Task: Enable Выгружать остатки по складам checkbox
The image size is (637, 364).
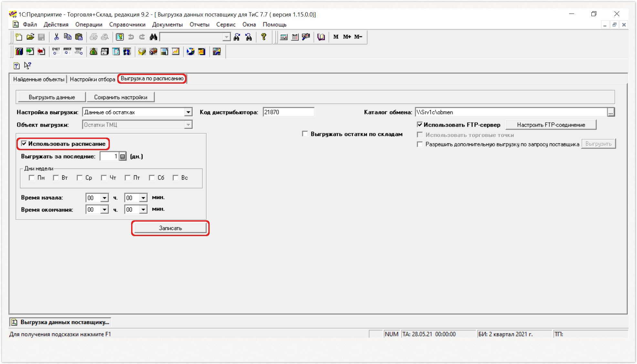Action: coord(305,134)
